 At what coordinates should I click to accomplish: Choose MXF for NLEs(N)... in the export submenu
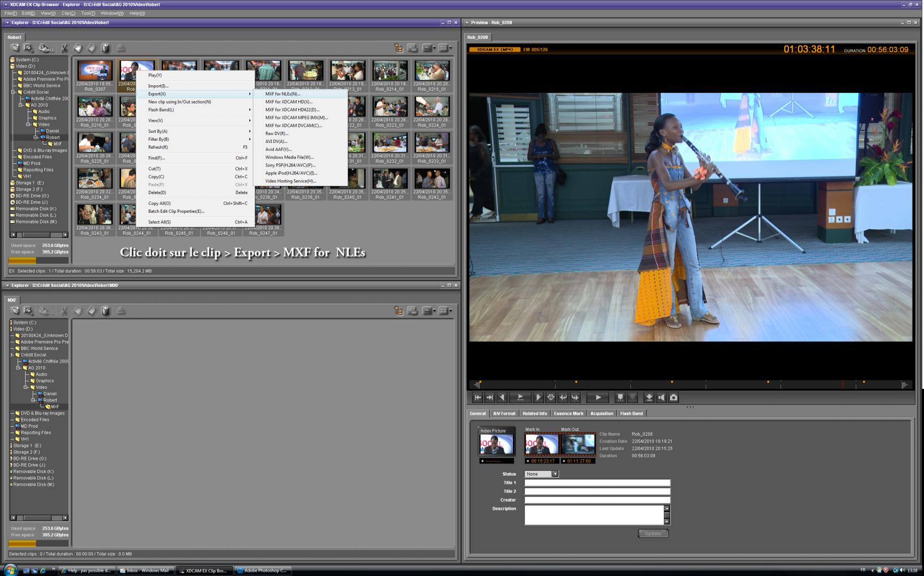tap(300, 94)
